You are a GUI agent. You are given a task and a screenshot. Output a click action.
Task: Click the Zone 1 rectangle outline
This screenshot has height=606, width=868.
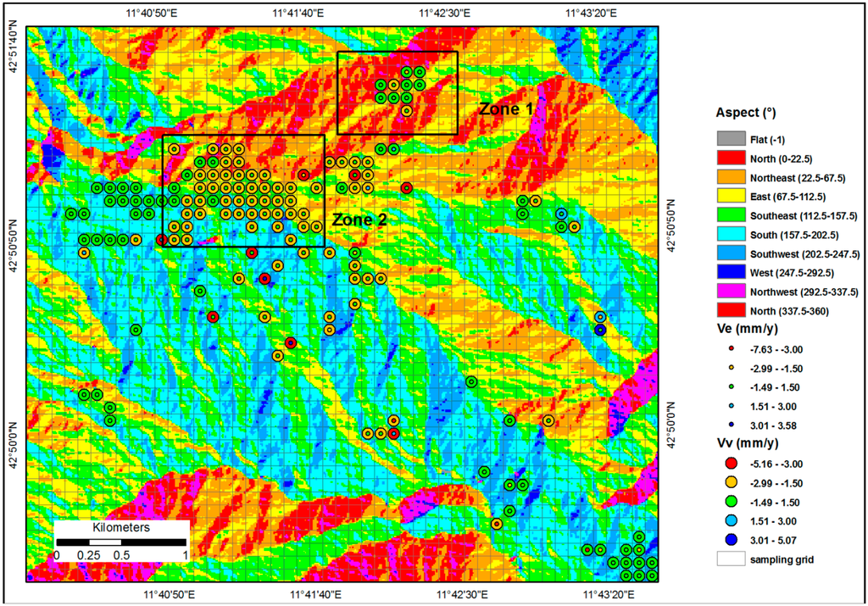(397, 51)
